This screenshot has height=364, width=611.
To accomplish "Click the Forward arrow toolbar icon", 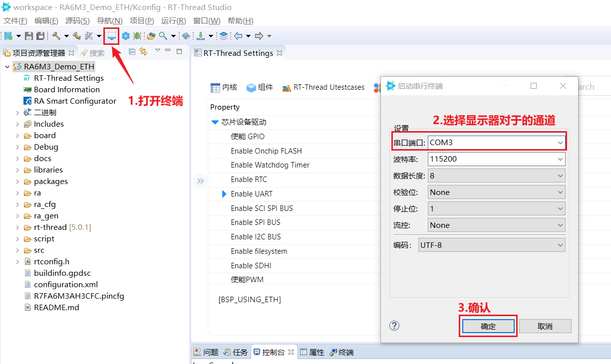I will coord(259,36).
